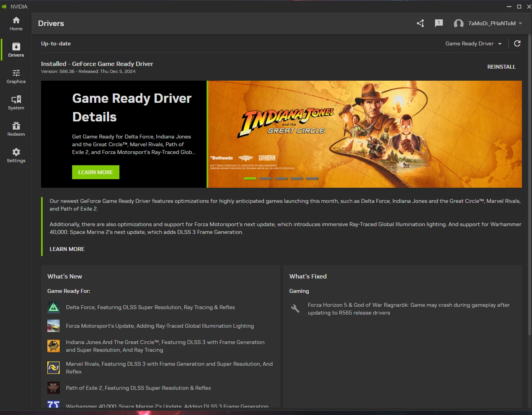
Task: Click the Indiana Jones game icon
Action: point(54,346)
